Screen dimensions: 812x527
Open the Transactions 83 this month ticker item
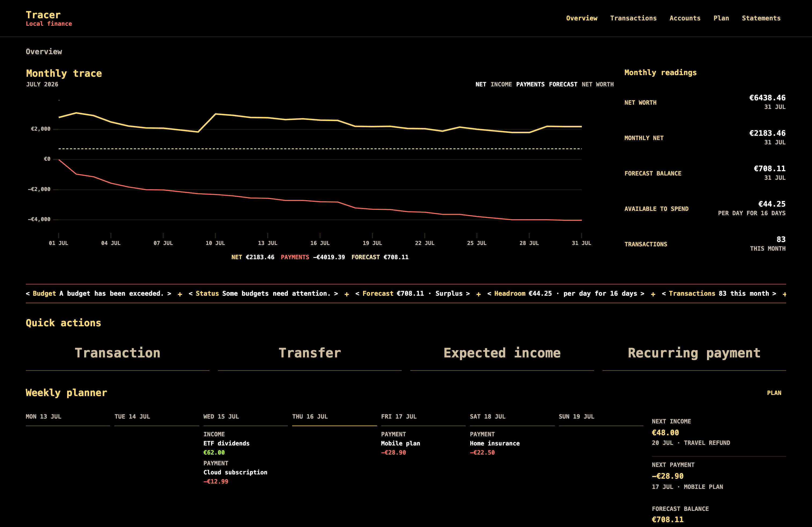coord(719,294)
